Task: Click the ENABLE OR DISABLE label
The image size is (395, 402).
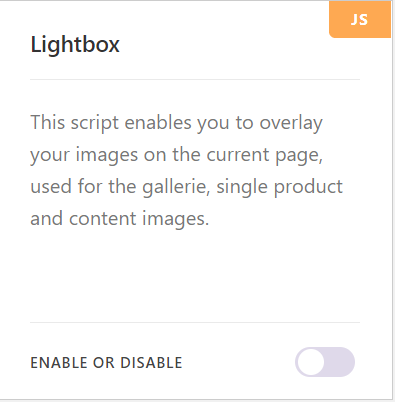Action: click(x=106, y=363)
